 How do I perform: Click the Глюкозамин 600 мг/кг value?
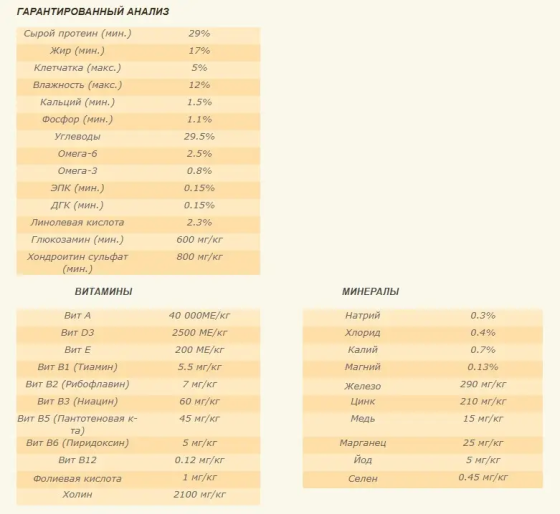click(x=199, y=239)
